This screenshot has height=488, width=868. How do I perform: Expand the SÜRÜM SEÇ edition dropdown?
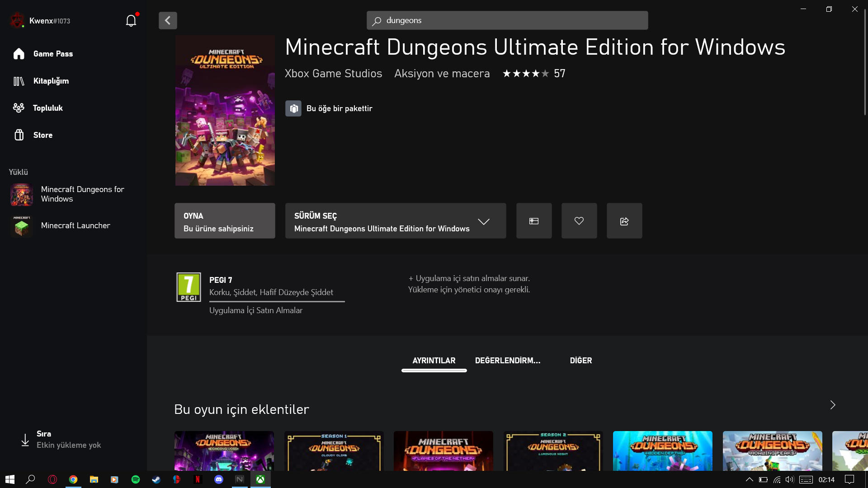[x=395, y=221]
